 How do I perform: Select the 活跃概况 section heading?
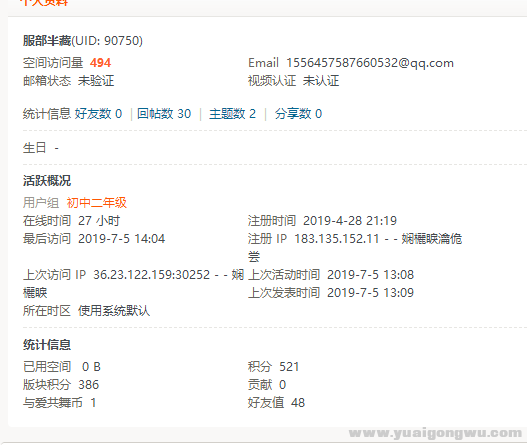[x=47, y=181]
